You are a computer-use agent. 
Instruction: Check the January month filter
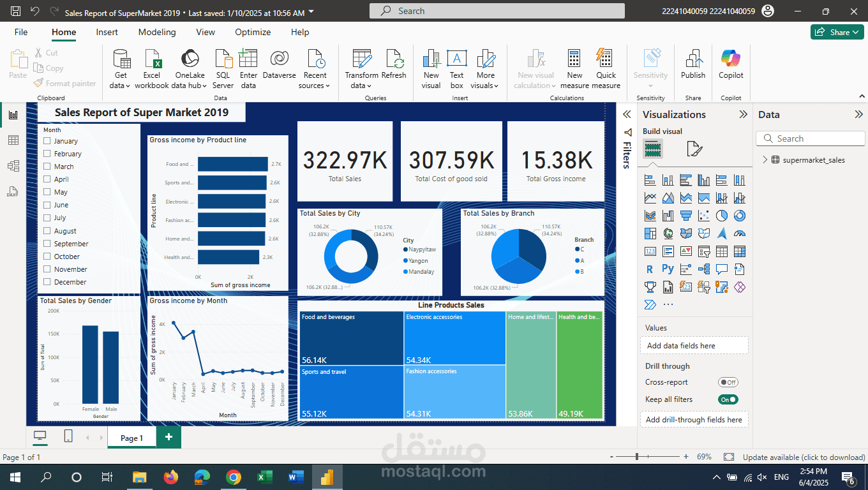[x=47, y=141]
